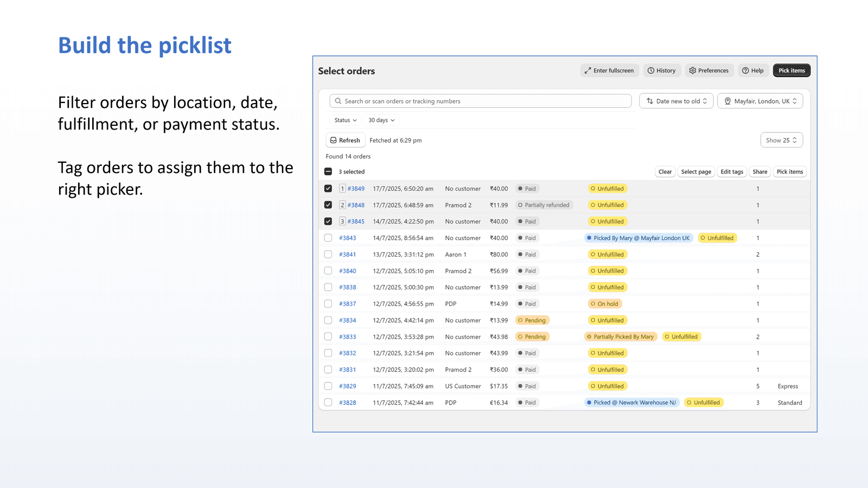Open the Mayfair, London, UK location dropdown
Viewport: 868px width, 488px height.
pyautogui.click(x=760, y=101)
